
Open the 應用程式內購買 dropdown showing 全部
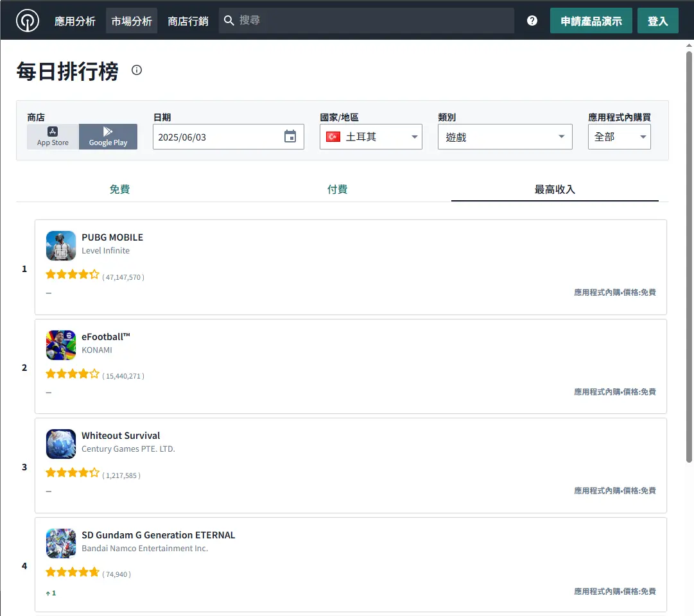pos(619,137)
